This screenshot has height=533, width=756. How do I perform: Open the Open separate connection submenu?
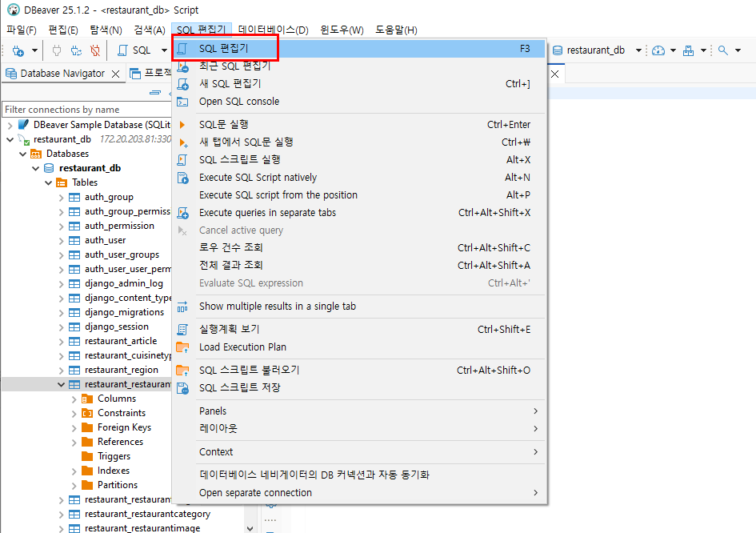tap(360, 492)
